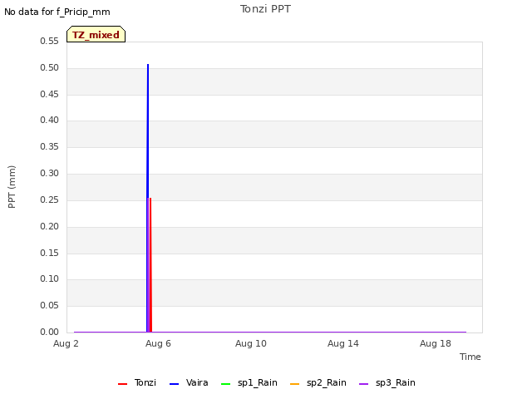Toggle the Vaira series in the legend
This screenshot has width=532, height=399.
click(x=189, y=382)
